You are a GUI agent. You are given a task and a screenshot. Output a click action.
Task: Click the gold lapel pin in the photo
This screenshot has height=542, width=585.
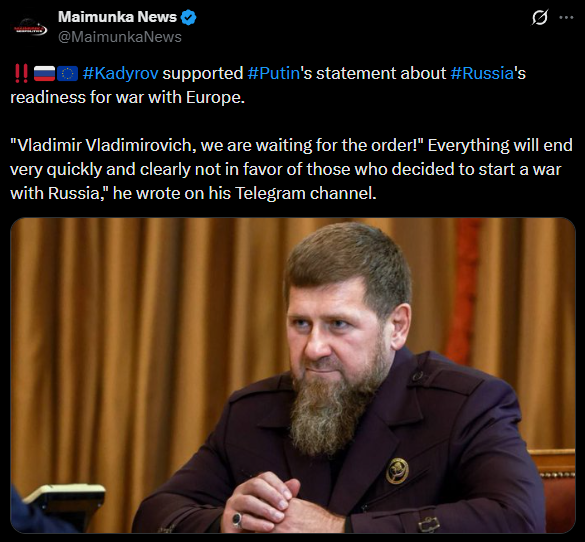tap(397, 471)
